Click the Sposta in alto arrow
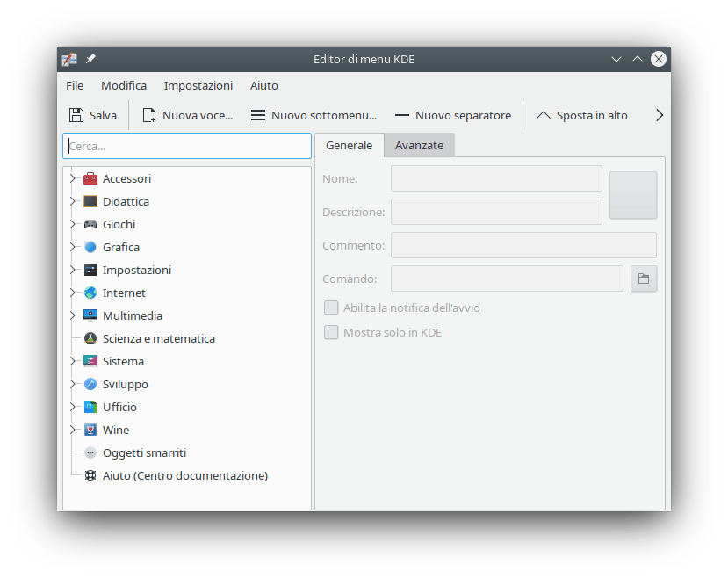Image resolution: width=728 pixels, height=579 pixels. click(x=544, y=115)
